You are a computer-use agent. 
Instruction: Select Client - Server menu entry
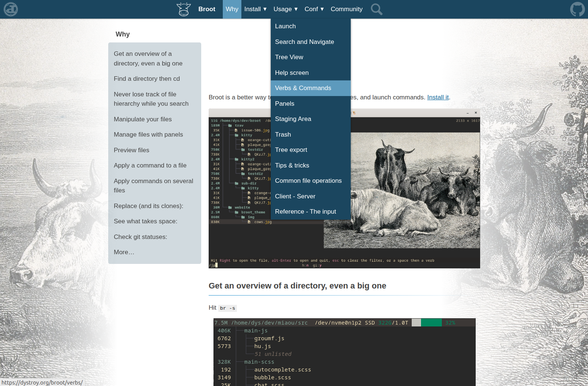[311, 197]
